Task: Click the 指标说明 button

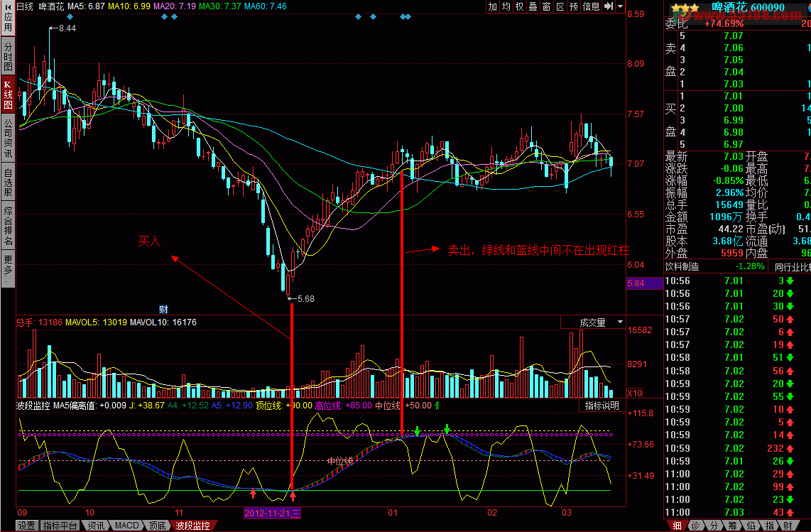Action: 602,405
